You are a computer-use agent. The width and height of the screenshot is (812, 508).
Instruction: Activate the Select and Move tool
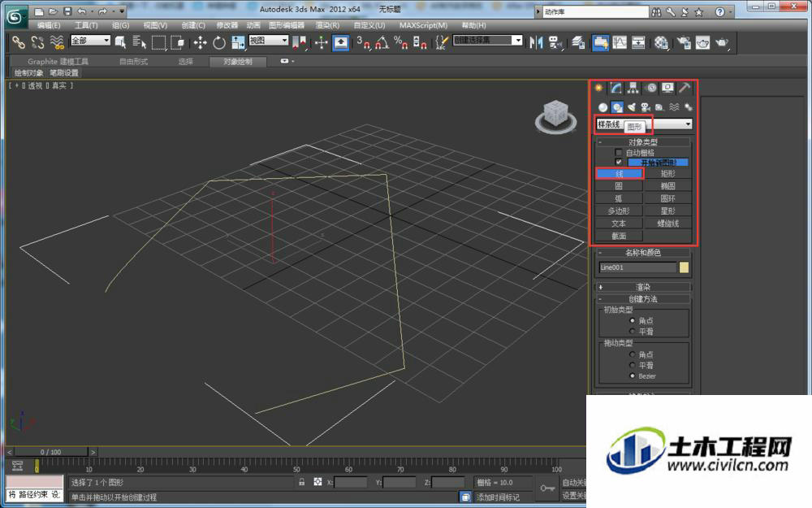(200, 42)
